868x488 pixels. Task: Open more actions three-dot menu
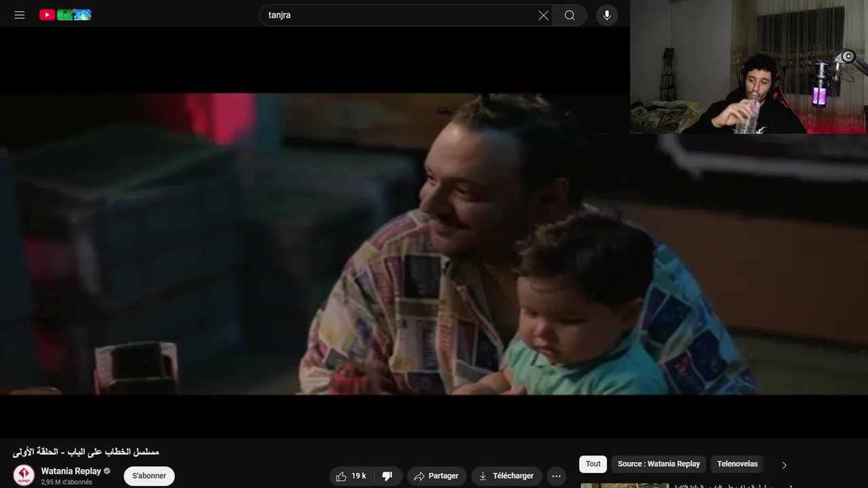(x=556, y=476)
